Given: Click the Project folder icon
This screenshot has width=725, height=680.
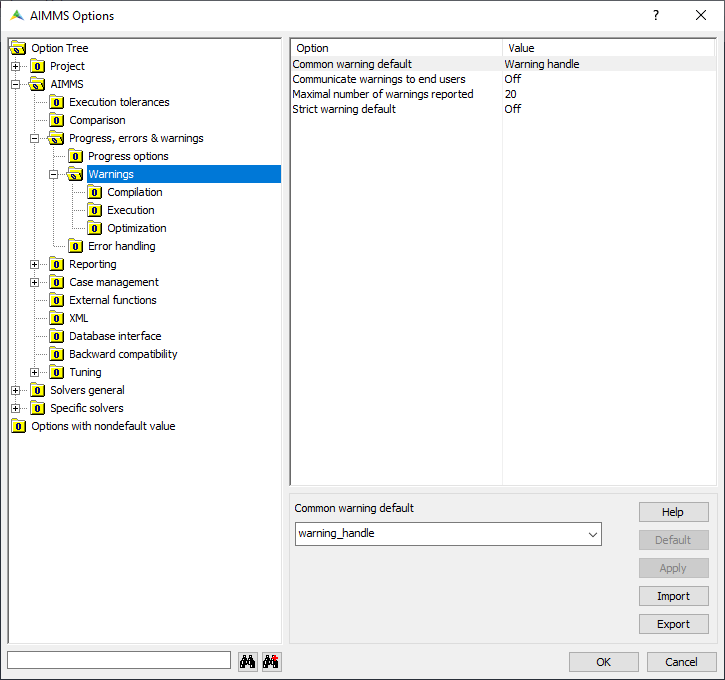Looking at the screenshot, I should point(37,66).
